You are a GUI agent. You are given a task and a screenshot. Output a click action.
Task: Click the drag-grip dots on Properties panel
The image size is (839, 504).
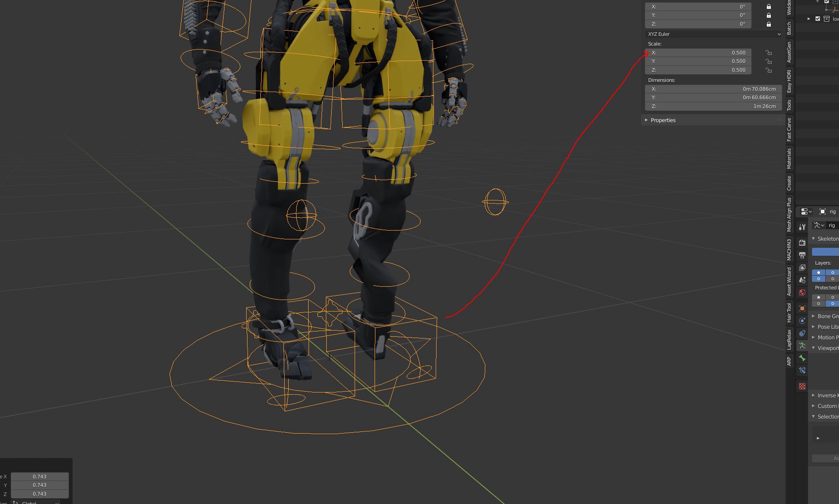click(779, 120)
